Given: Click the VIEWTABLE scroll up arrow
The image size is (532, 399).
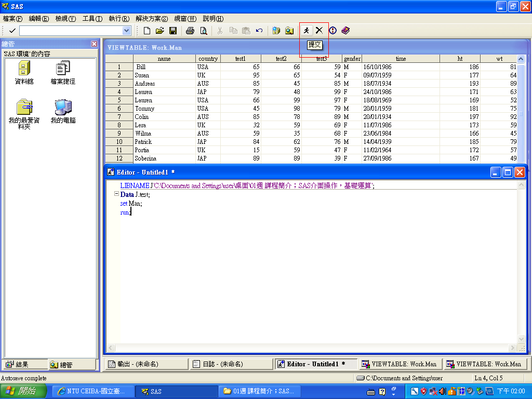Looking at the screenshot, I should [x=521, y=59].
